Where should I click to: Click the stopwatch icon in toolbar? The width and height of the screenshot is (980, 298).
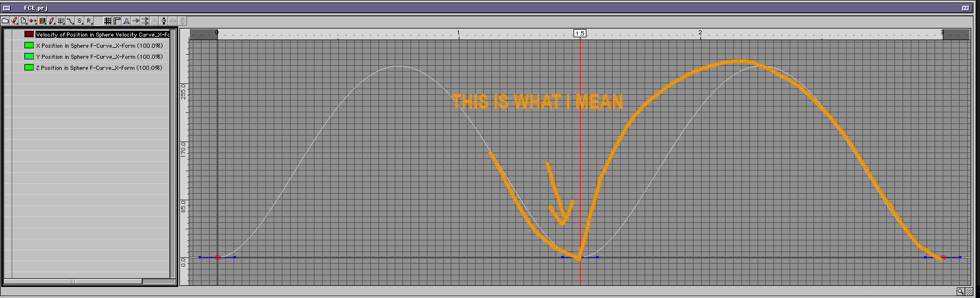click(x=164, y=21)
